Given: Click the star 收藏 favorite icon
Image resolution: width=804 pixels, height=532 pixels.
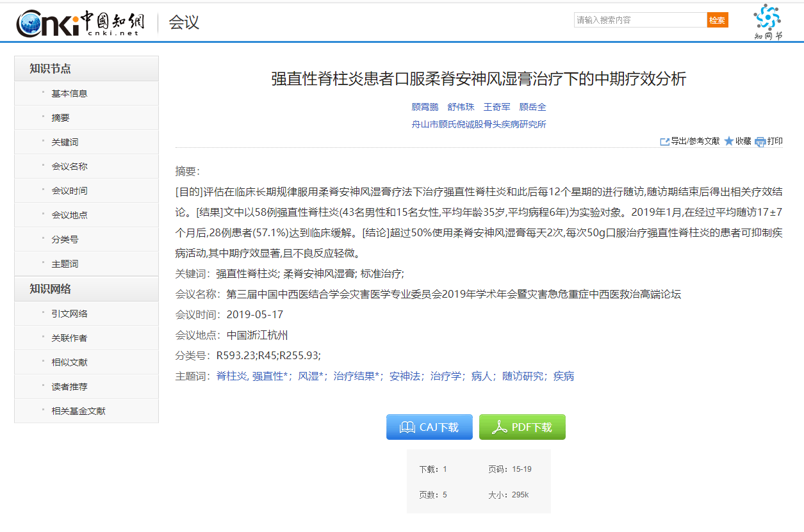Looking at the screenshot, I should pos(729,141).
